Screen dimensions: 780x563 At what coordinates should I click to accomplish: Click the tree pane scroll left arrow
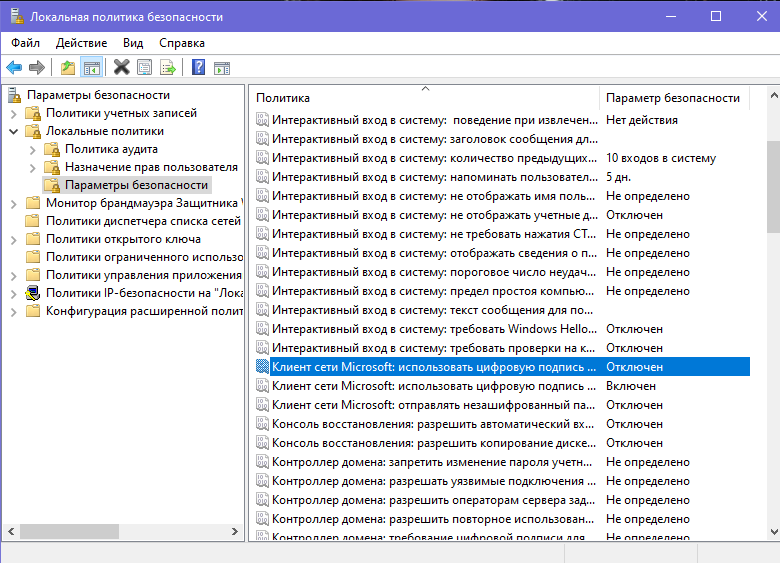11,531
